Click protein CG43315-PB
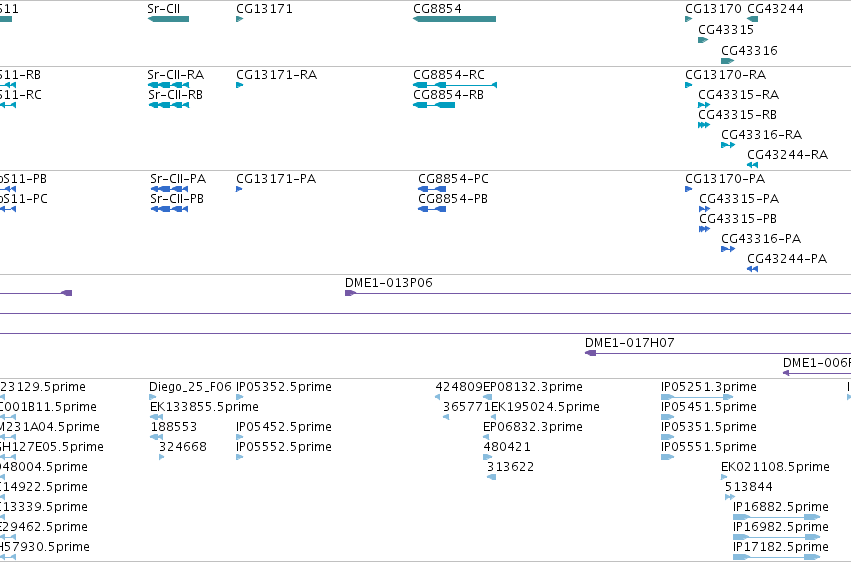Viewport: 851px width, 562px height. point(738,219)
